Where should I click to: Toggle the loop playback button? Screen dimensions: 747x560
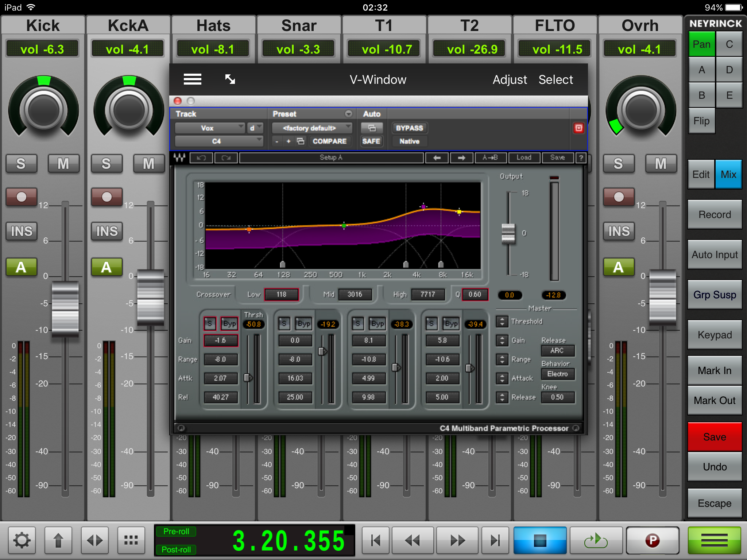[x=596, y=540]
